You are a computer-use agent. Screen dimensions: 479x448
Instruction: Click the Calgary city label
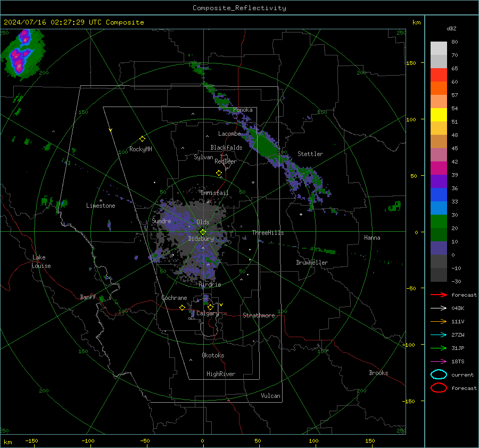[208, 313]
